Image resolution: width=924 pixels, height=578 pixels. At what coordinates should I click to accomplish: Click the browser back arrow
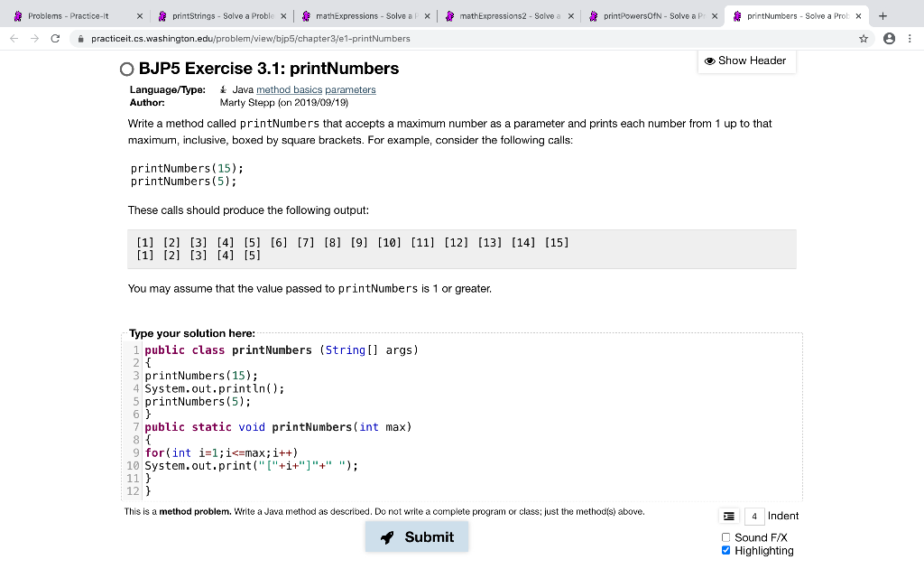[13, 38]
